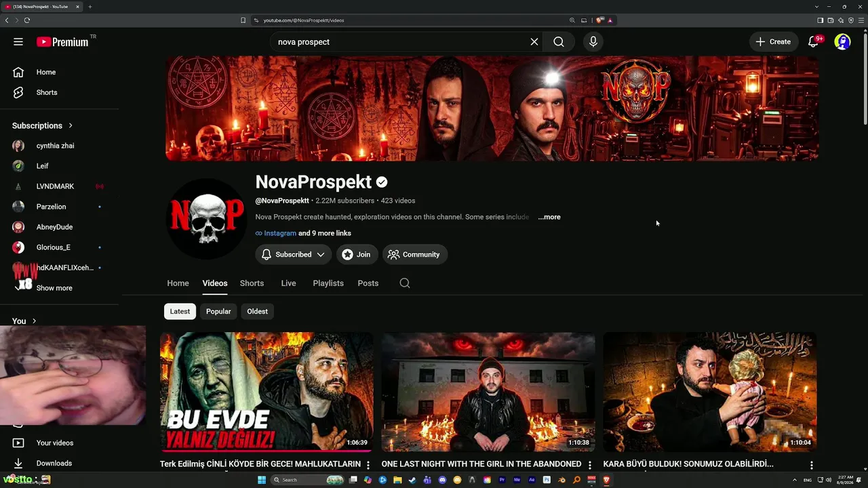Open the YouTube guide hamburger menu

18,42
